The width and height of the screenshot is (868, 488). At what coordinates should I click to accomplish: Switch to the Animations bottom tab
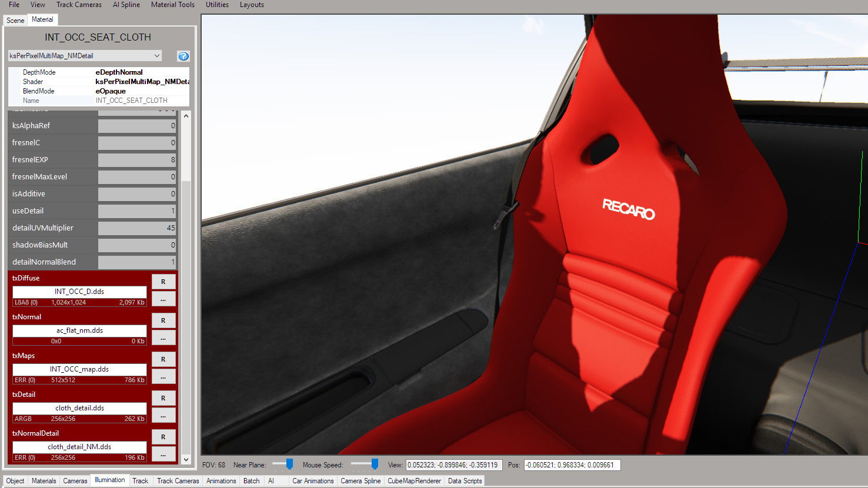coord(221,481)
